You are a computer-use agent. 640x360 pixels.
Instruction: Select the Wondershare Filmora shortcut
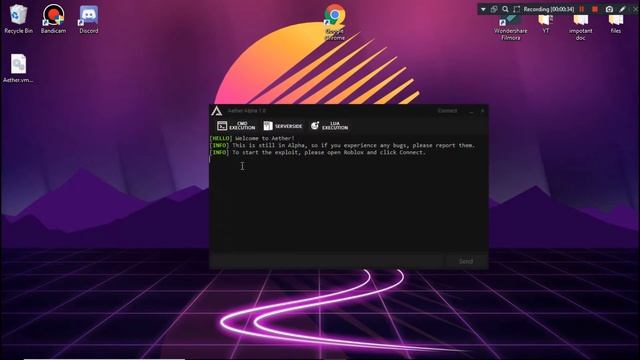[511, 28]
